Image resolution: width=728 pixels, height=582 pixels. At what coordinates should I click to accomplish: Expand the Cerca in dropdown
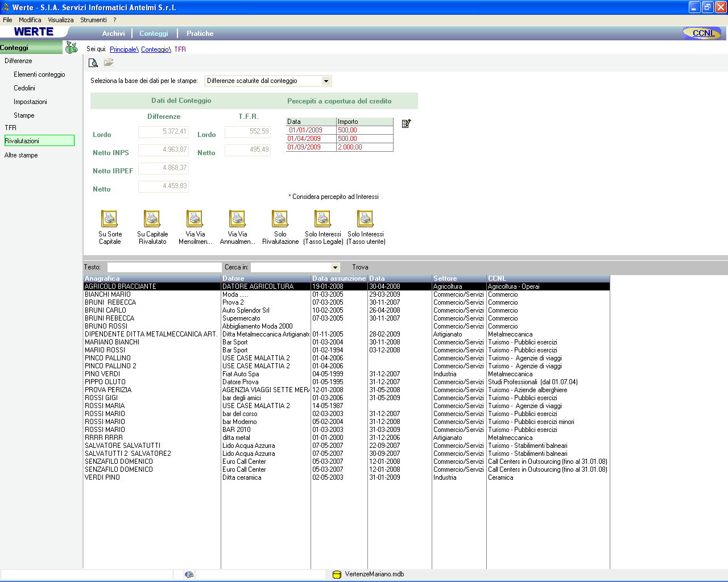tap(335, 267)
